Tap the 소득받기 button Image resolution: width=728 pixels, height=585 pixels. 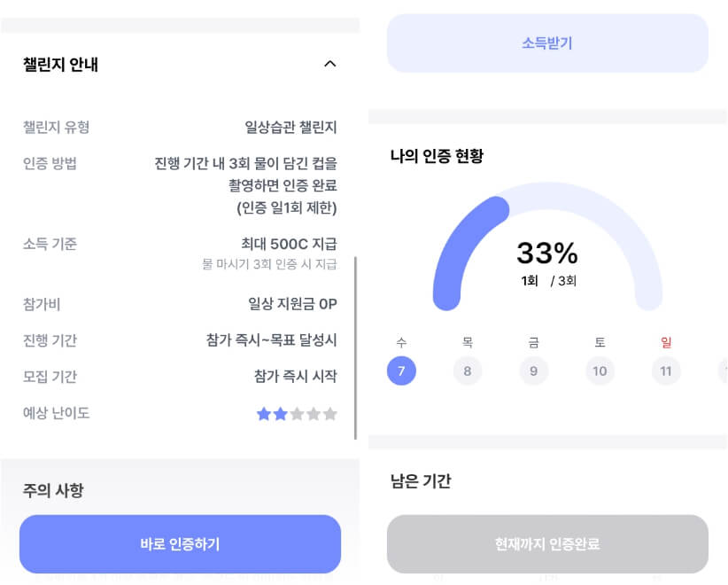[x=547, y=43]
